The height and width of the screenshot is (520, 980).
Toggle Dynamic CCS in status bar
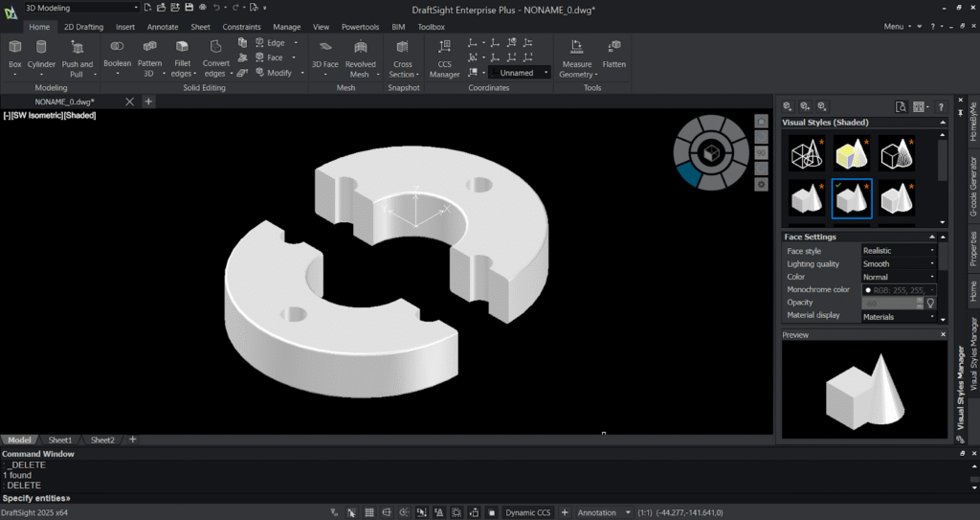click(528, 512)
